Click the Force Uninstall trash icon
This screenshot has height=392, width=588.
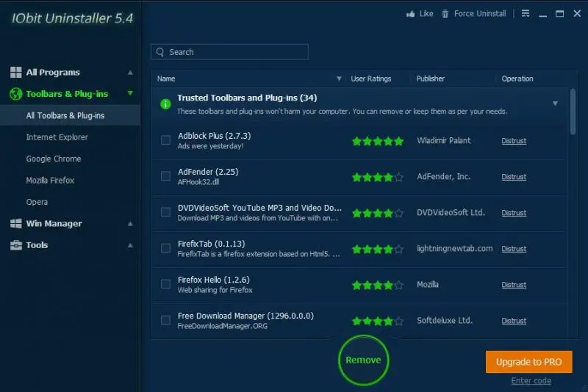tap(445, 14)
